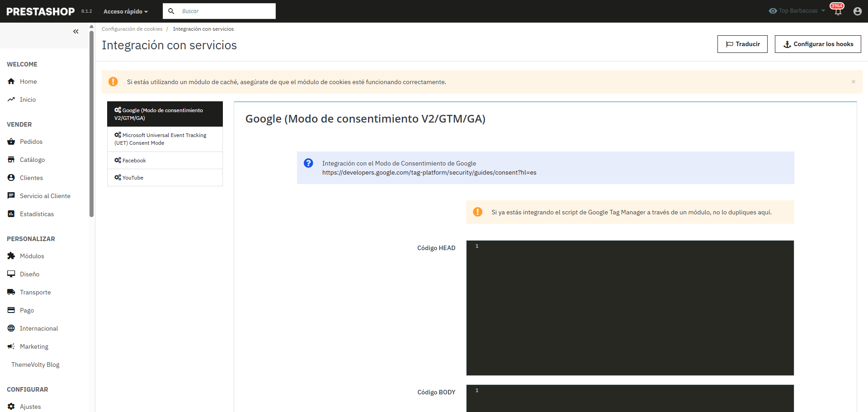This screenshot has height=412, width=868.
Task: Click the Ajustes gear icon
Action: [11, 407]
